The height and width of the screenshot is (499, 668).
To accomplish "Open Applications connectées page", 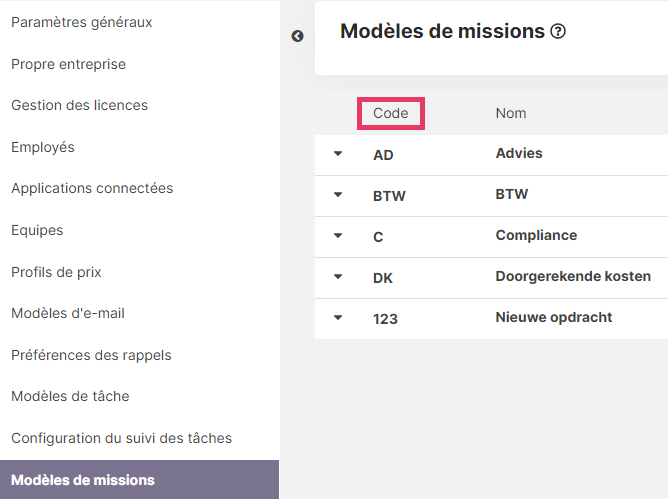I will pos(92,188).
